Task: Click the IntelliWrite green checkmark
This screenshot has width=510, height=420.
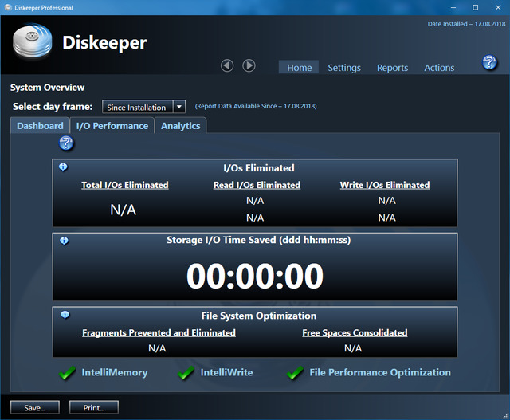Action: click(186, 373)
